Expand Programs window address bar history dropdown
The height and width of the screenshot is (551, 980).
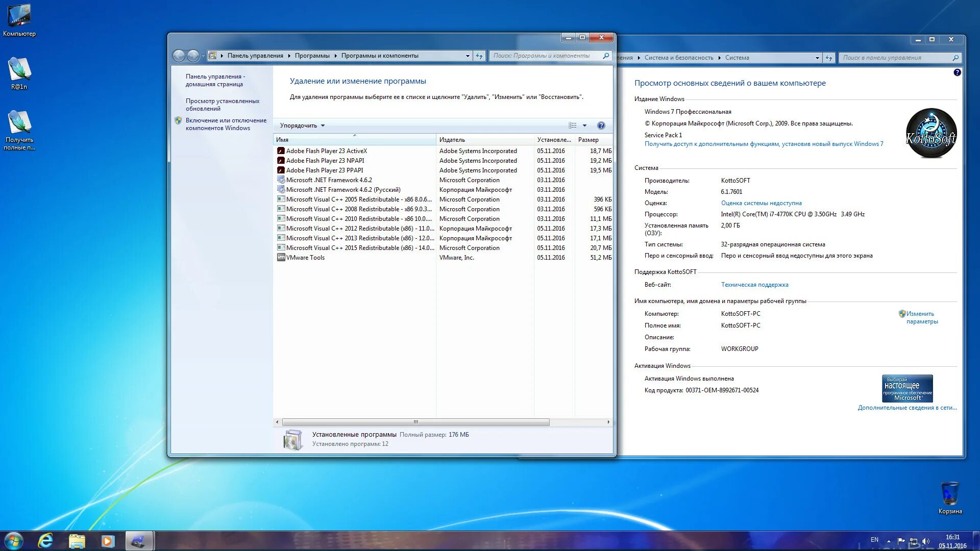(x=468, y=56)
